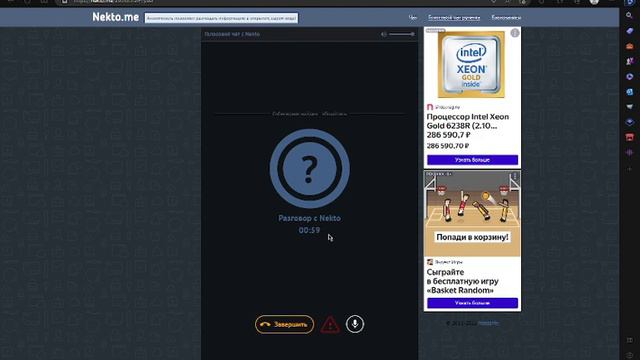This screenshot has height=360, width=640.
Task: Open the rightmost link in top navigation
Action: (506, 18)
